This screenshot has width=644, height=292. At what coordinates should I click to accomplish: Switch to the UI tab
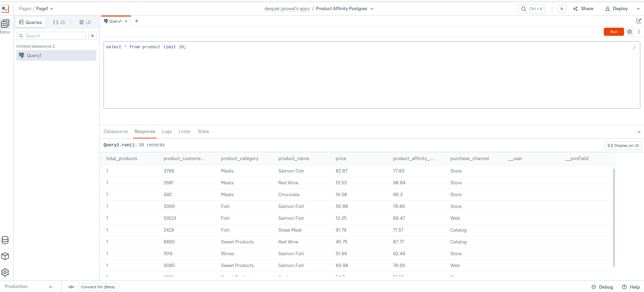(85, 22)
